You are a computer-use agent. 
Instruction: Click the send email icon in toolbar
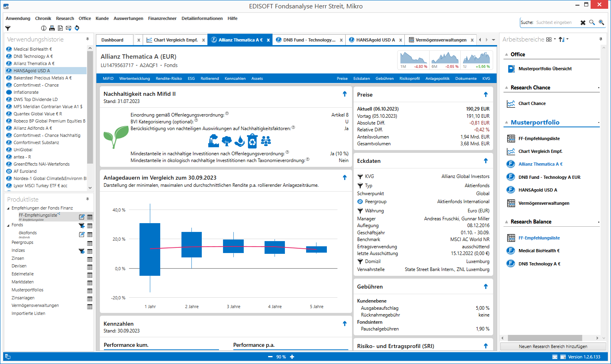(x=68, y=28)
